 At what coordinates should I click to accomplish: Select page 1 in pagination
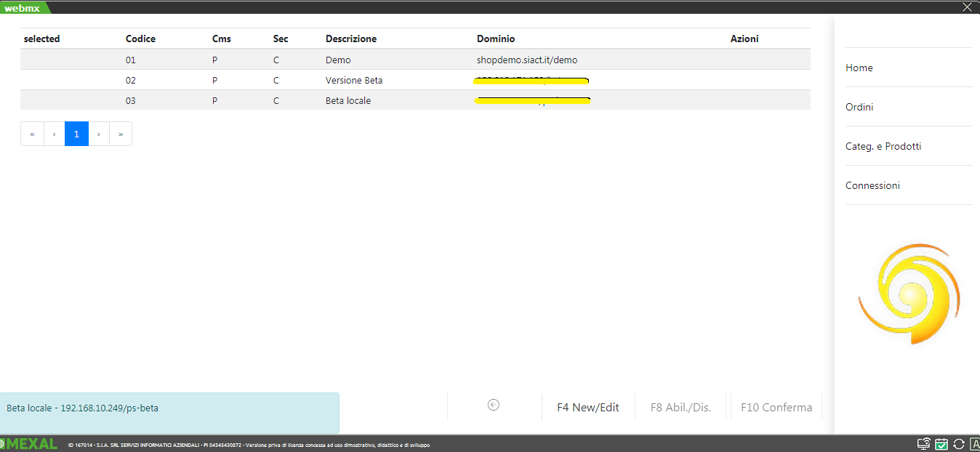click(x=76, y=134)
